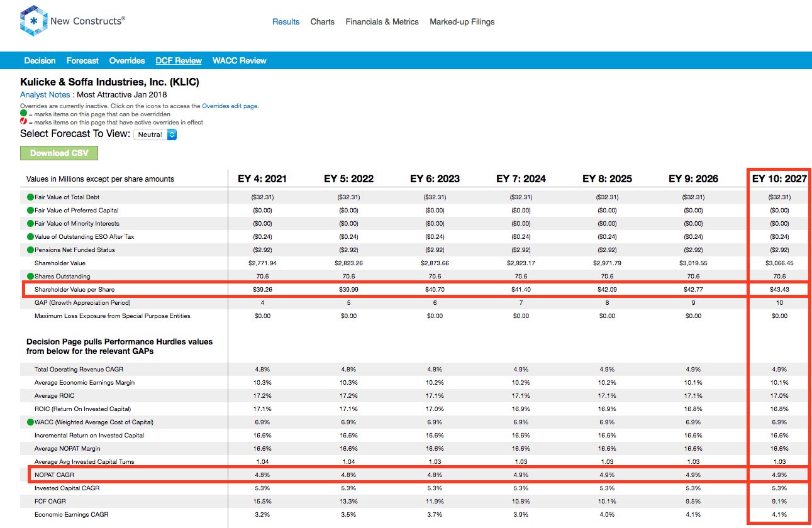Viewport: 812px width, 528px height.
Task: Click green override icon beside Fair Value of Minority Interests
Action: (x=30, y=224)
